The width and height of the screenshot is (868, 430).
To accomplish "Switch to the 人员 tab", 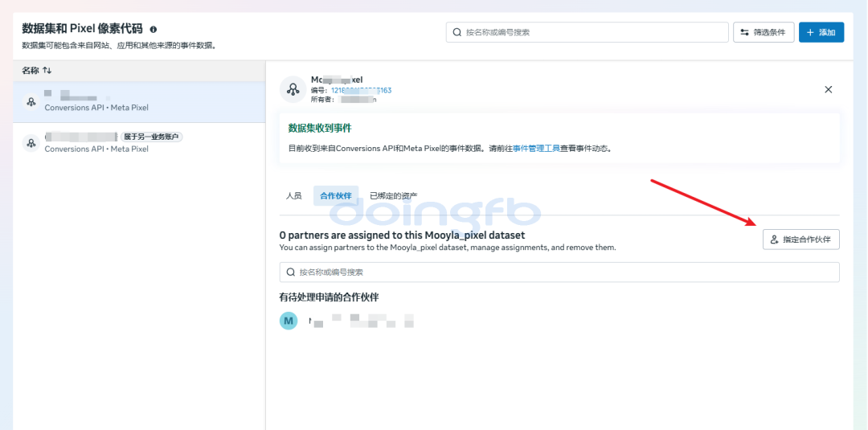I will click(294, 195).
